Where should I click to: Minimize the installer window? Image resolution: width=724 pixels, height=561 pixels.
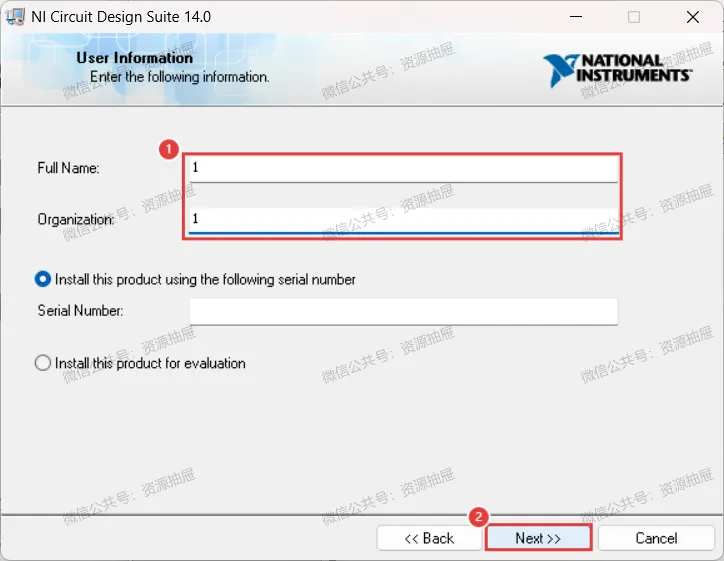[x=576, y=17]
